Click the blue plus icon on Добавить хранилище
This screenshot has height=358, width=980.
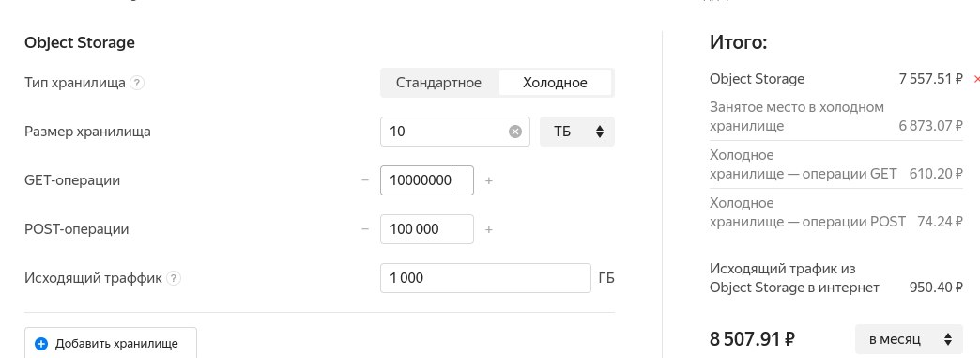pos(41,344)
